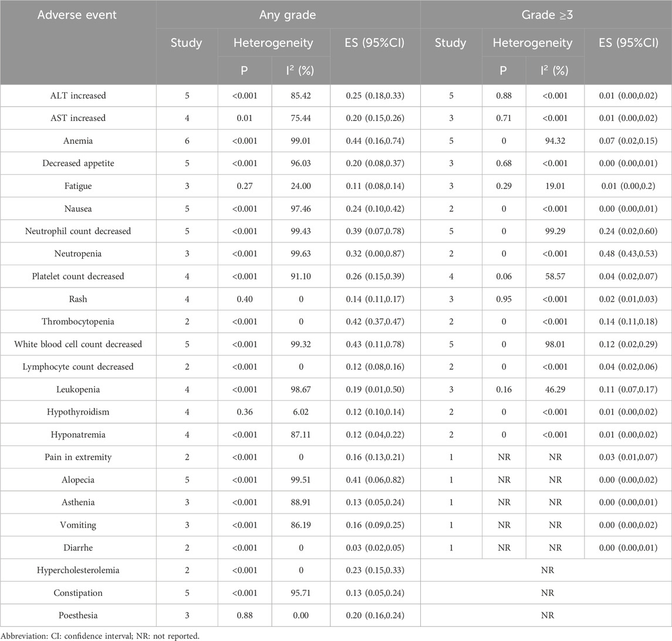Viewport: 672px width, 641px height.
Task: Select the 58.57 I² value cell
Action: (555, 276)
